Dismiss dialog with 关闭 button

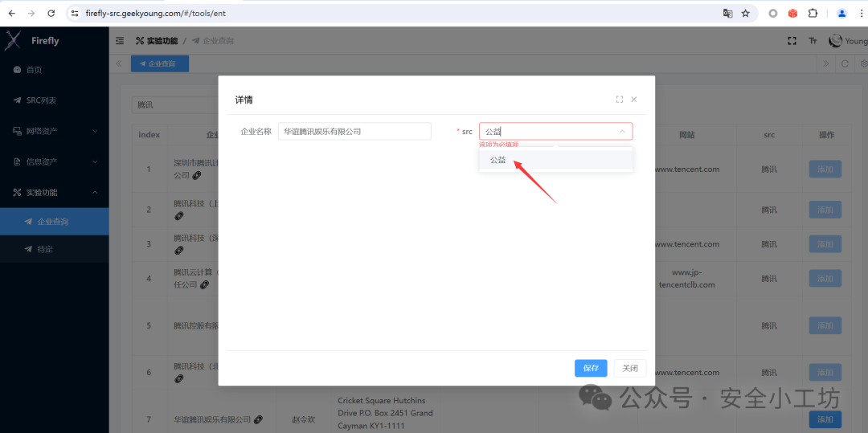[630, 368]
